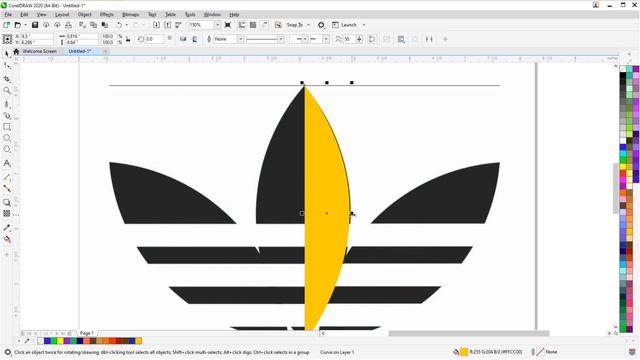
Task: Open the Object menu
Action: pos(84,15)
